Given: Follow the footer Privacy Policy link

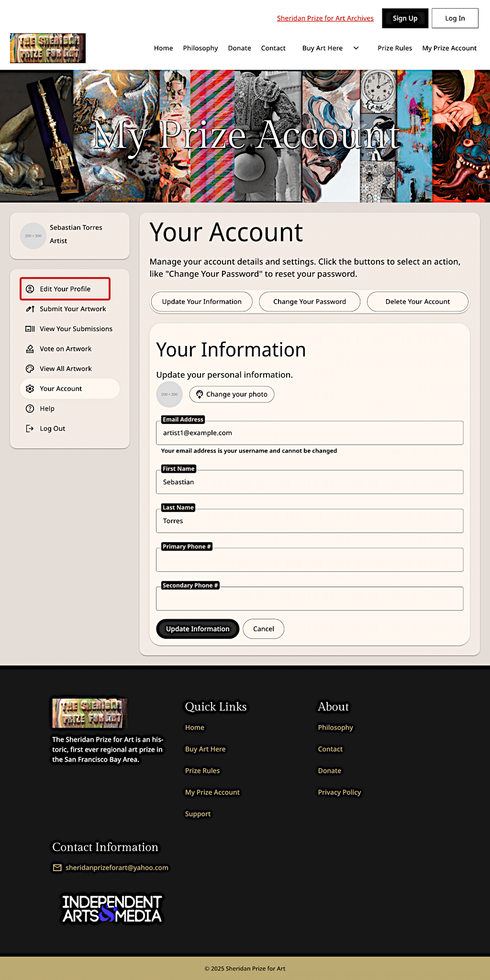Looking at the screenshot, I should 339,792.
